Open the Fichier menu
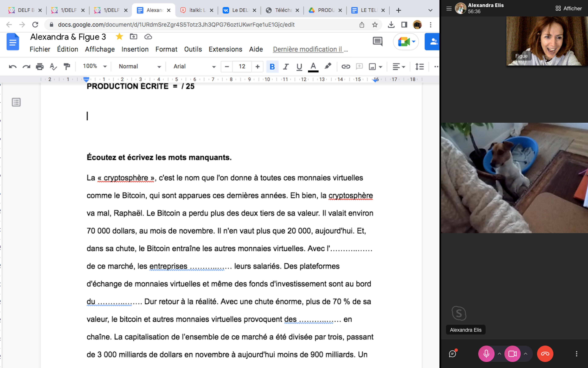The width and height of the screenshot is (588, 368). 40,49
